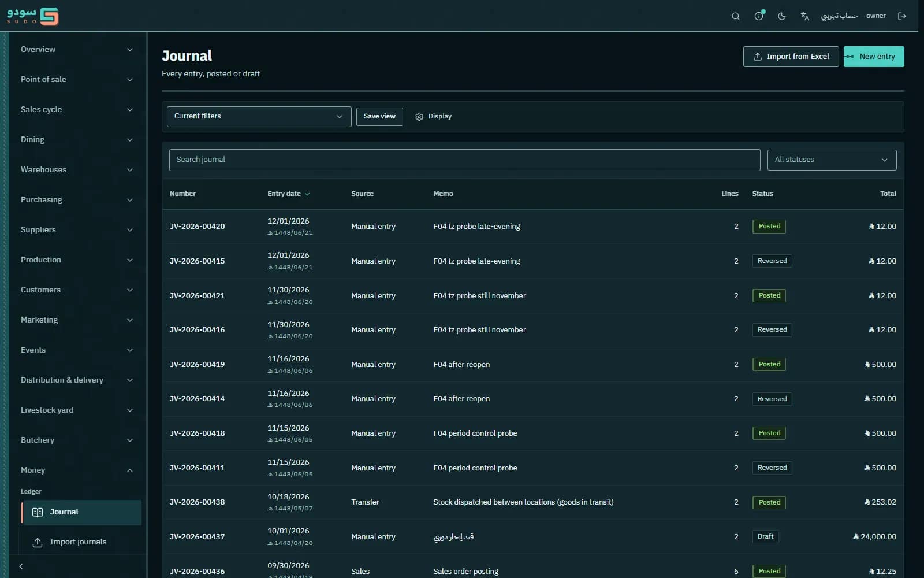Click memo 'F04 tz probe still november' of JV-2026-00421
The width and height of the screenshot is (924, 578).
coord(479,296)
